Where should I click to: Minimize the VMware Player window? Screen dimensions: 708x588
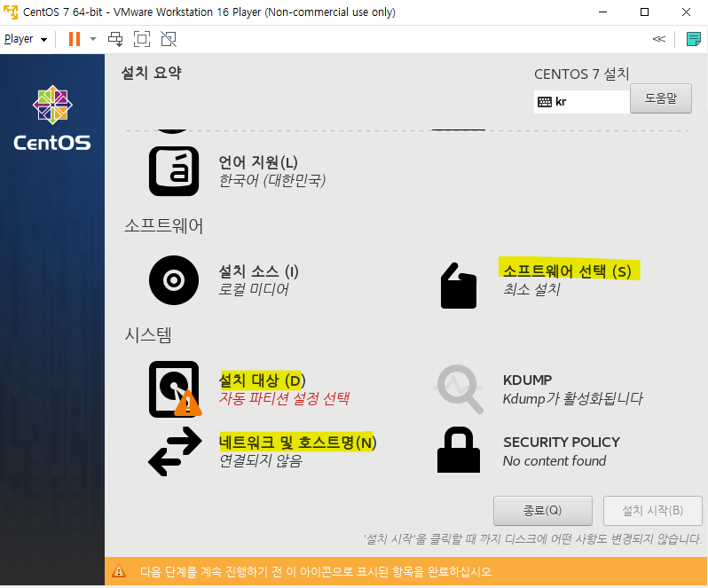coord(602,12)
